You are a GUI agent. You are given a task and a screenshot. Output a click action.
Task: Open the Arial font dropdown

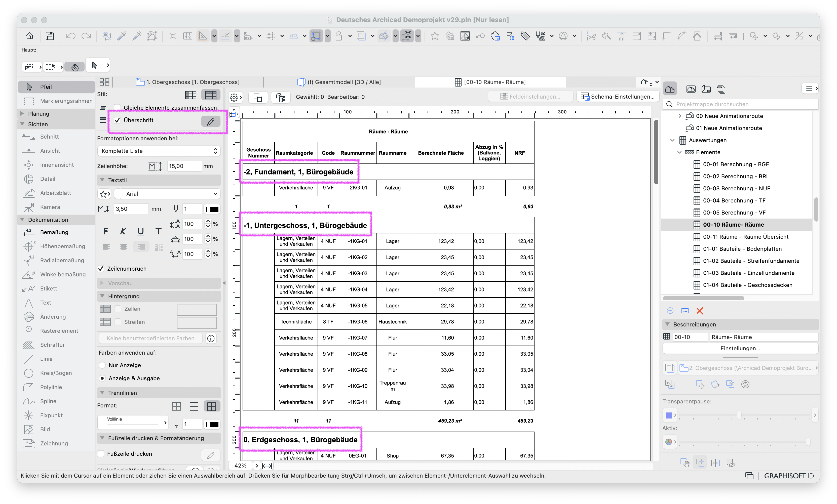coord(167,194)
